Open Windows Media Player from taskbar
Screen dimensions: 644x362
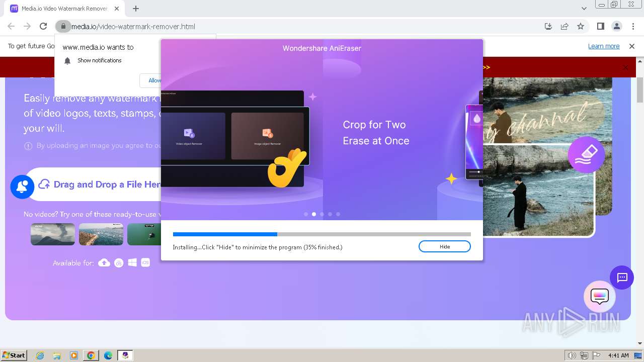coord(74,355)
